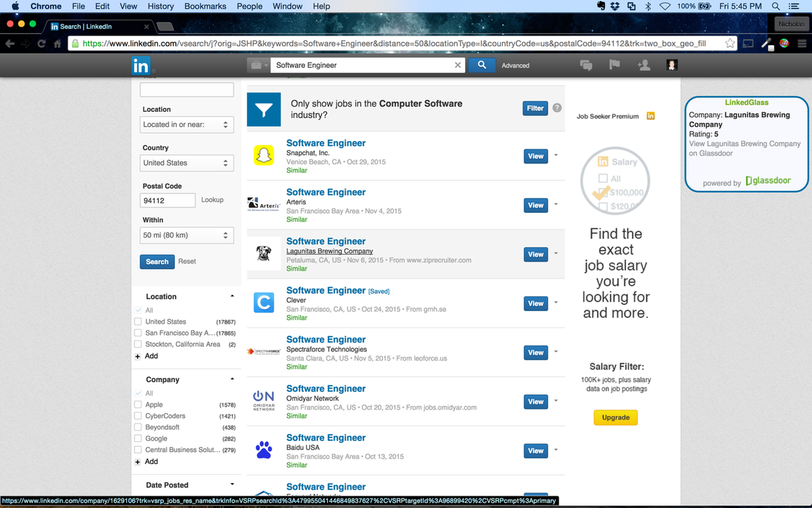812x508 pixels.
Task: Open the Apple menu
Action: [15, 6]
